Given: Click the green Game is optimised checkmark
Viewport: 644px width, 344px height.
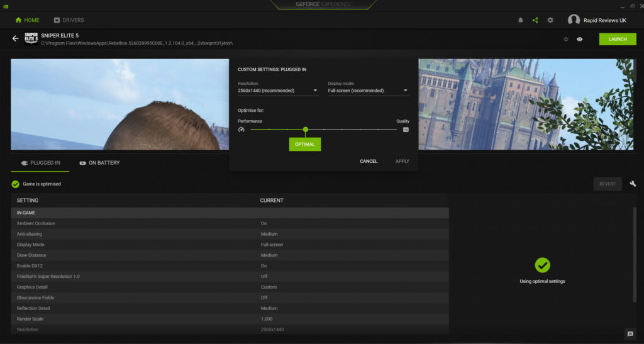Looking at the screenshot, I should coord(16,184).
